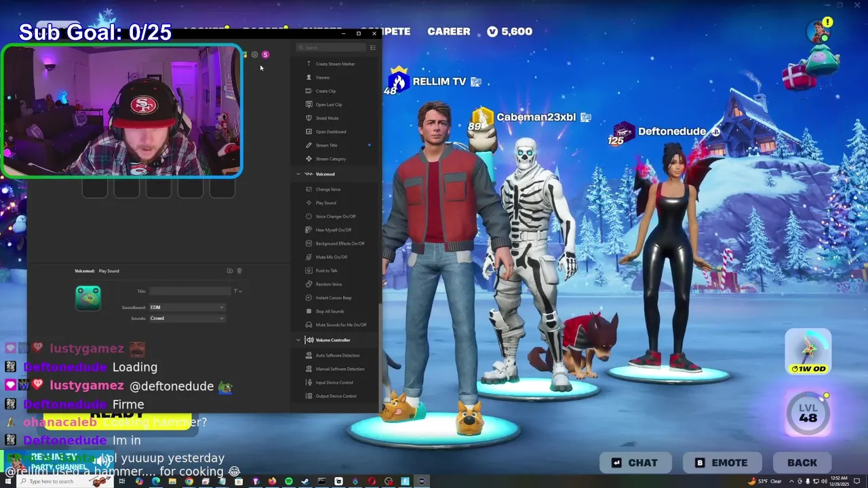Viewport: 868px width, 488px height.
Task: Open the 53°F Clear weather widget
Action: click(x=765, y=481)
